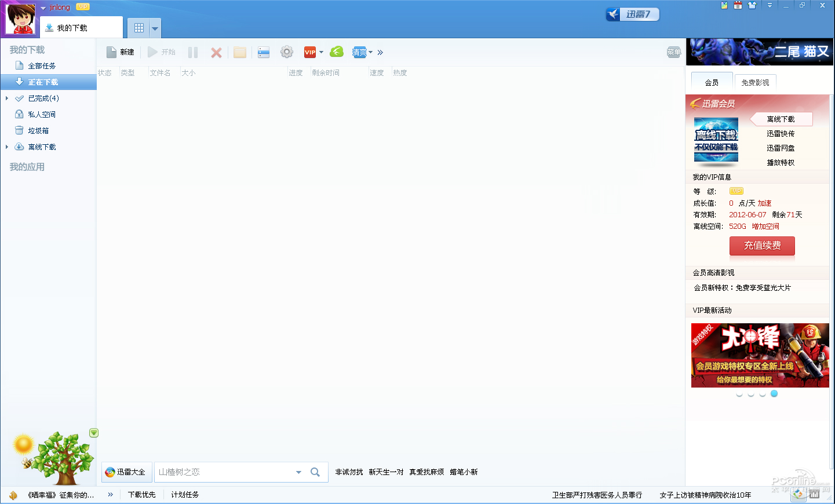
Task: Open the download folder icon in toolbar
Action: point(240,53)
